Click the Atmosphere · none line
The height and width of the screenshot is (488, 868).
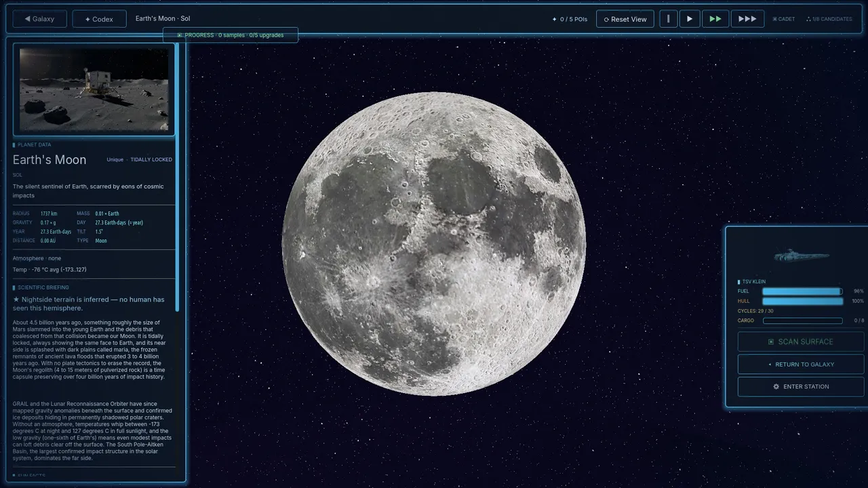[37, 258]
